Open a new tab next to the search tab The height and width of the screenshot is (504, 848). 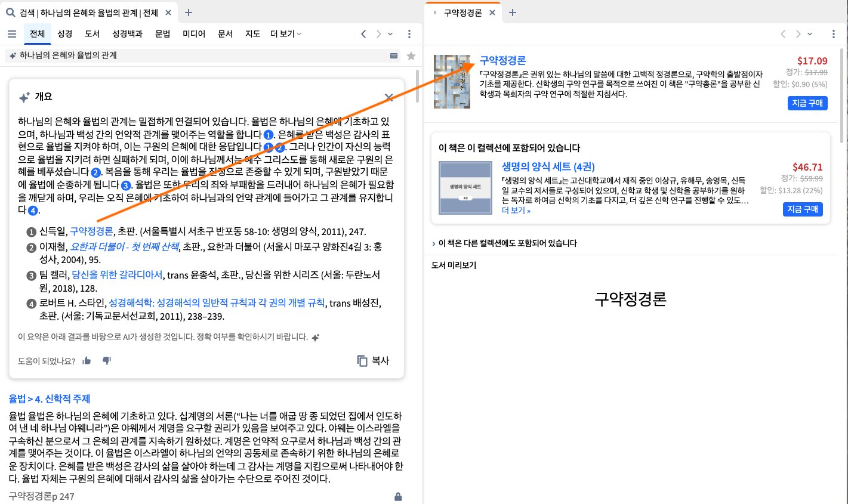click(x=189, y=13)
